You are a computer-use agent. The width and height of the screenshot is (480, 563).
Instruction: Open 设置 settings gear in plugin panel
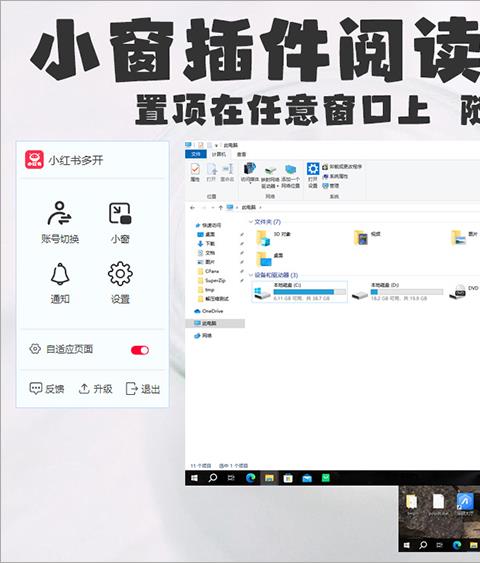click(x=120, y=283)
